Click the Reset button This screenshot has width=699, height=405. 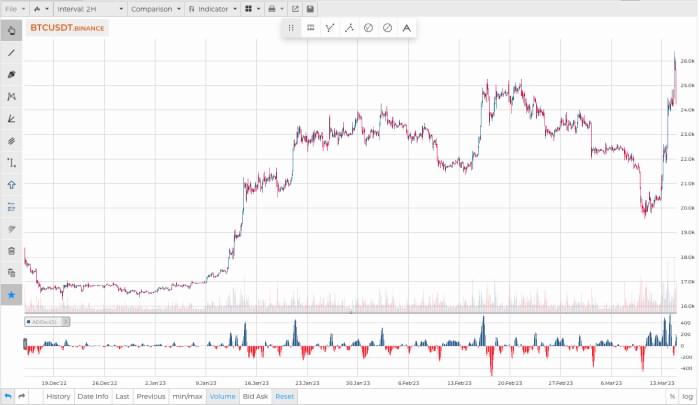284,397
